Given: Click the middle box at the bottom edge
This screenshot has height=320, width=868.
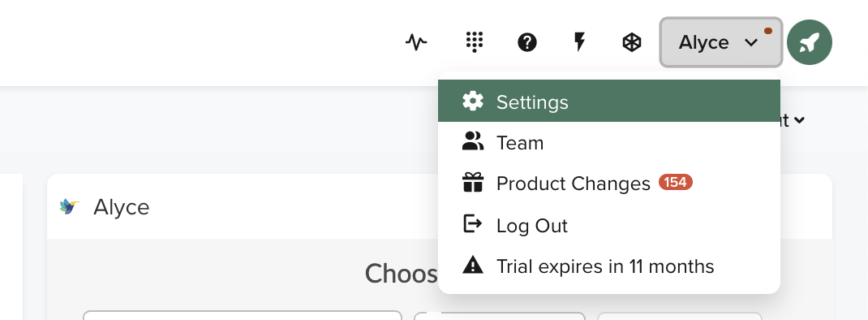Looking at the screenshot, I should click(500, 316).
